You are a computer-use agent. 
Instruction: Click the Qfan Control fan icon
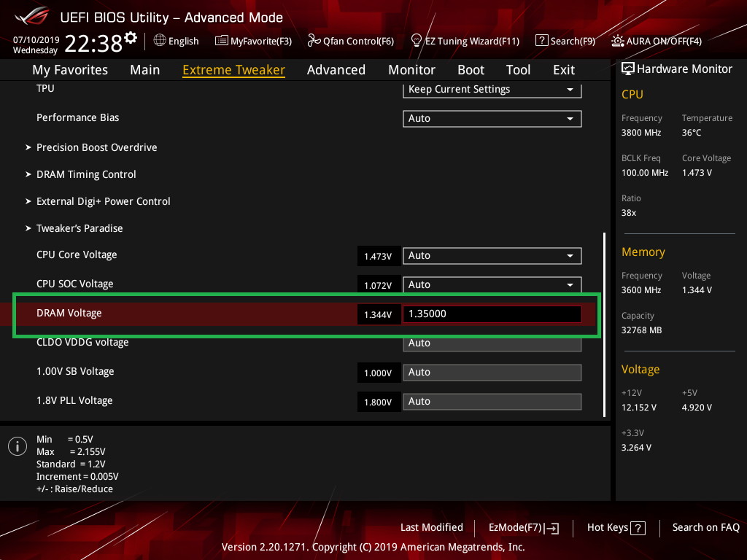(x=314, y=41)
